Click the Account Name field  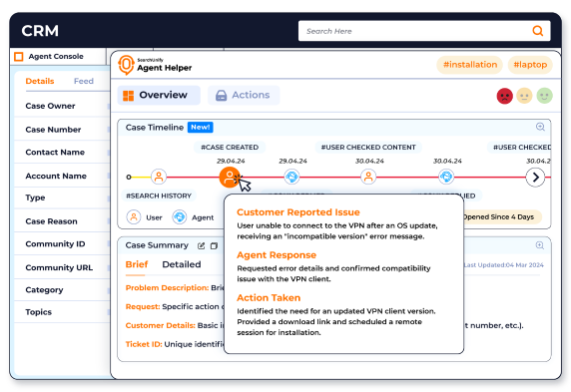[x=62, y=176]
